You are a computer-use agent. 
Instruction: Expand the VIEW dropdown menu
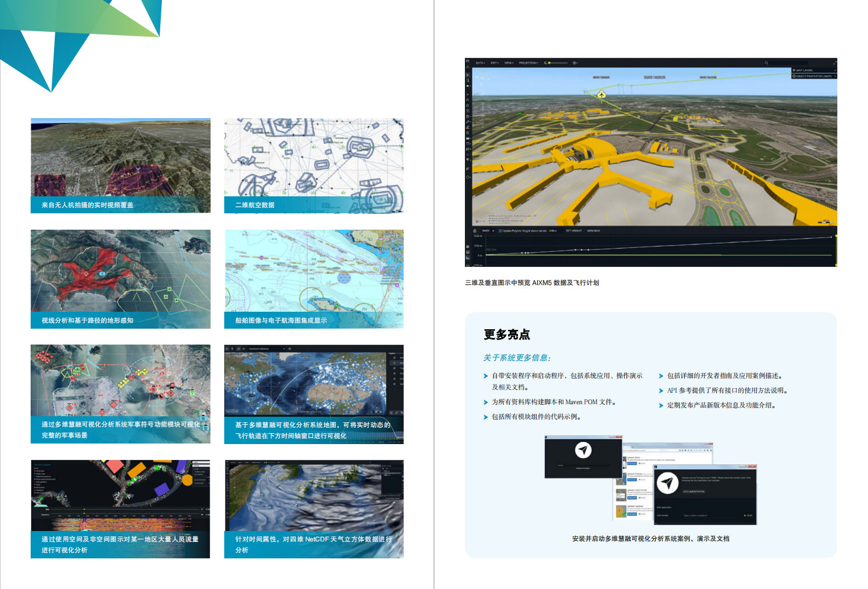coord(509,63)
